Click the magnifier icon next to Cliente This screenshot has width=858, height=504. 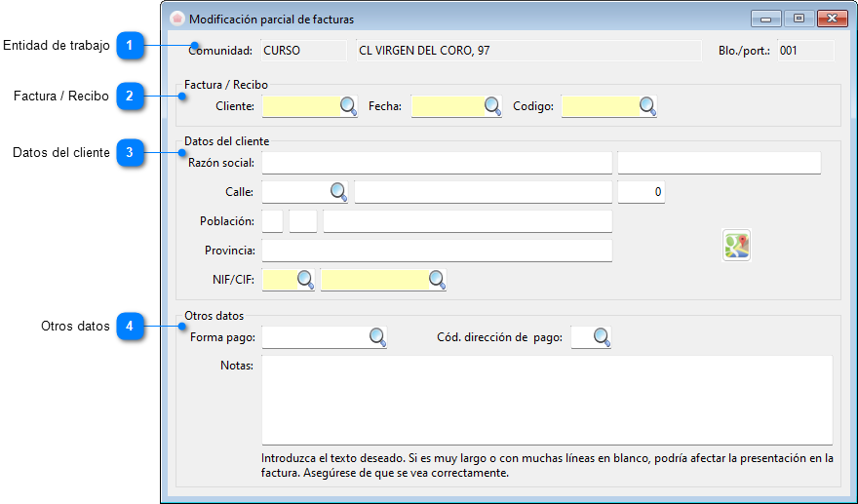348,106
